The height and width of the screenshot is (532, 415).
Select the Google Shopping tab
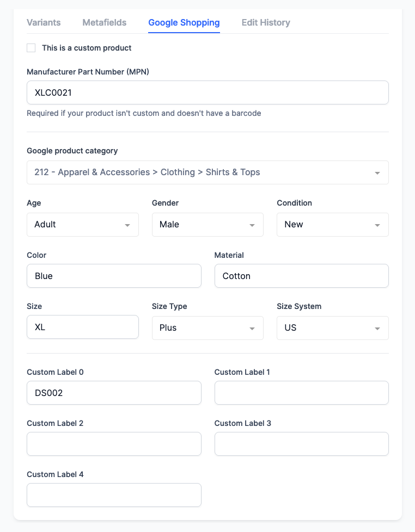[x=184, y=22]
